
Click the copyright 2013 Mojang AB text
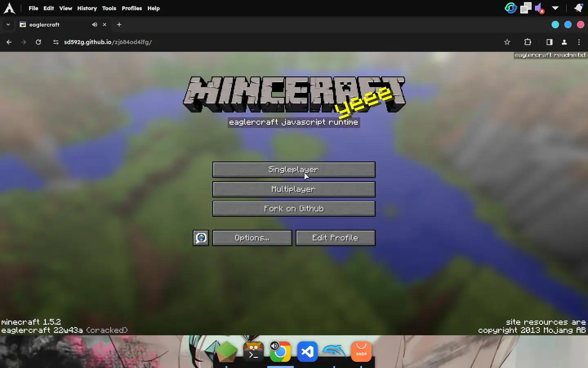click(x=532, y=330)
